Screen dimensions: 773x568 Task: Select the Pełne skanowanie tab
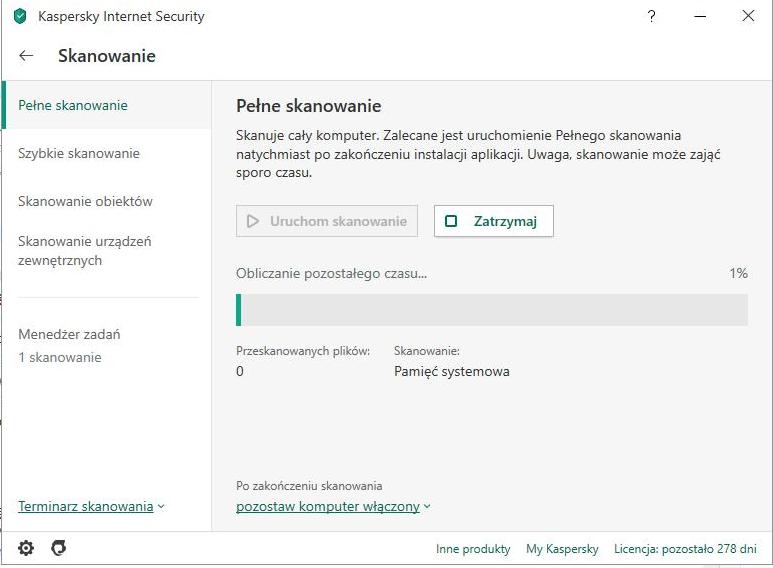click(x=73, y=105)
